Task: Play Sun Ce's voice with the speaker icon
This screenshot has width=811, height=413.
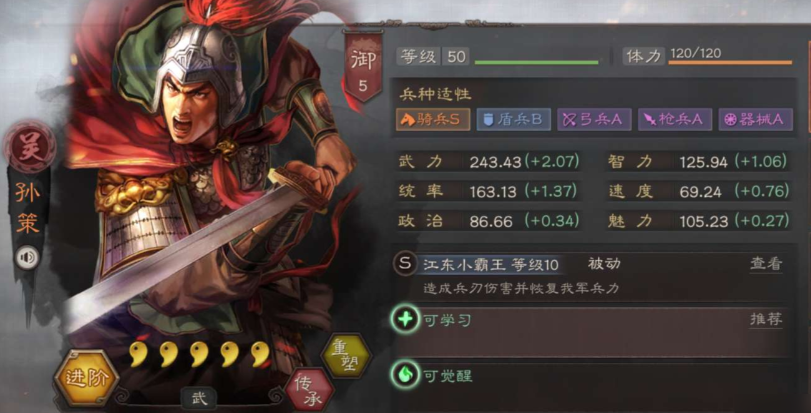Action: click(27, 258)
